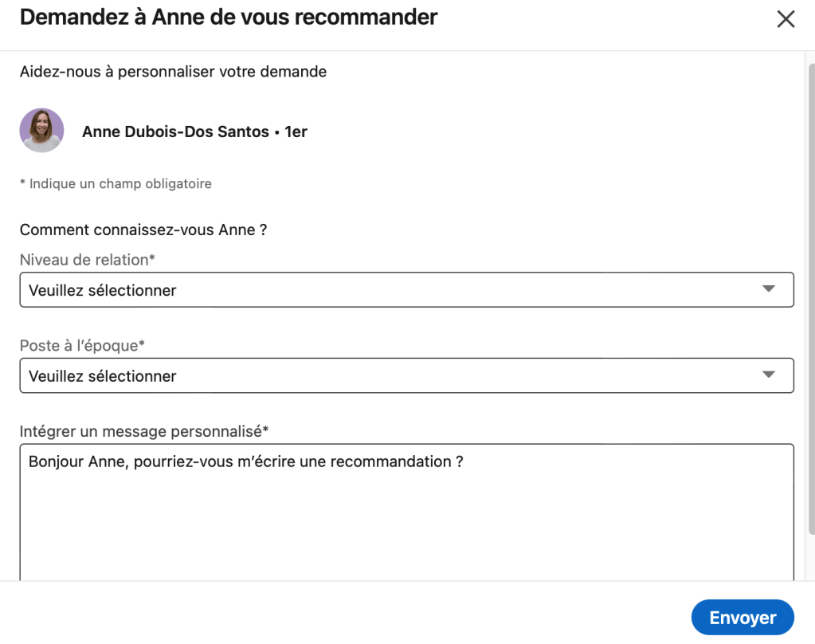Close the recommendation request dialog
Image resolution: width=815 pixels, height=644 pixels.
click(786, 19)
